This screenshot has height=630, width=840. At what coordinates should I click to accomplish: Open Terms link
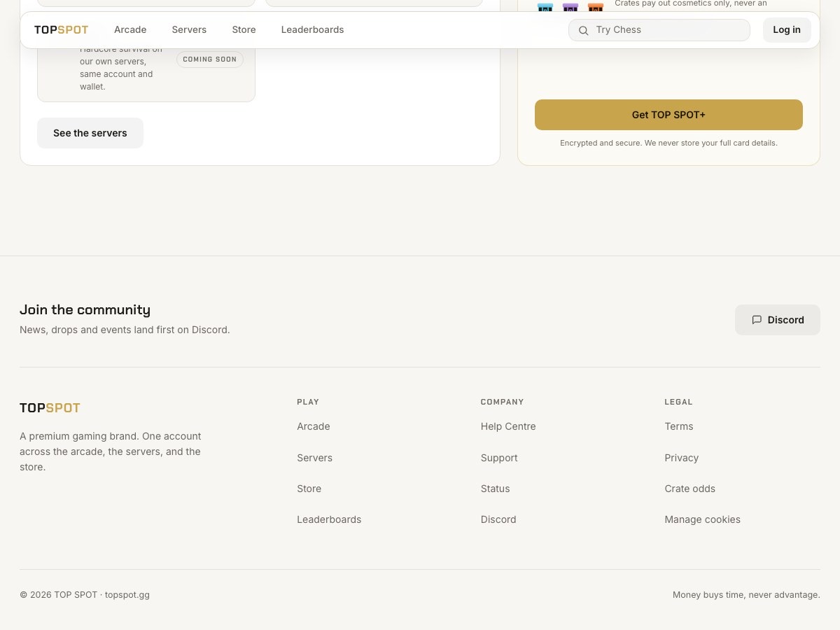679,426
